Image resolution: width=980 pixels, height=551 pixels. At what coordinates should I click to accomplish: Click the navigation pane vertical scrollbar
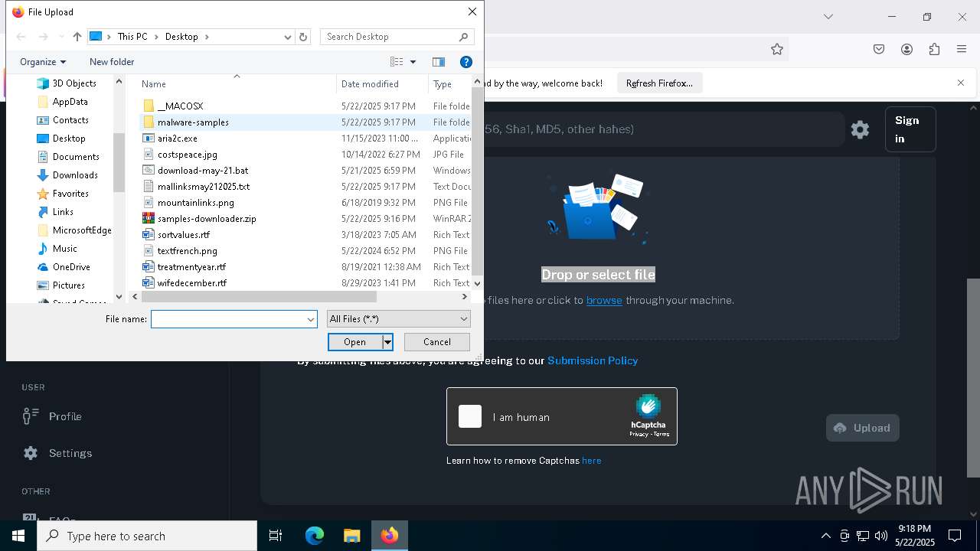(119, 161)
